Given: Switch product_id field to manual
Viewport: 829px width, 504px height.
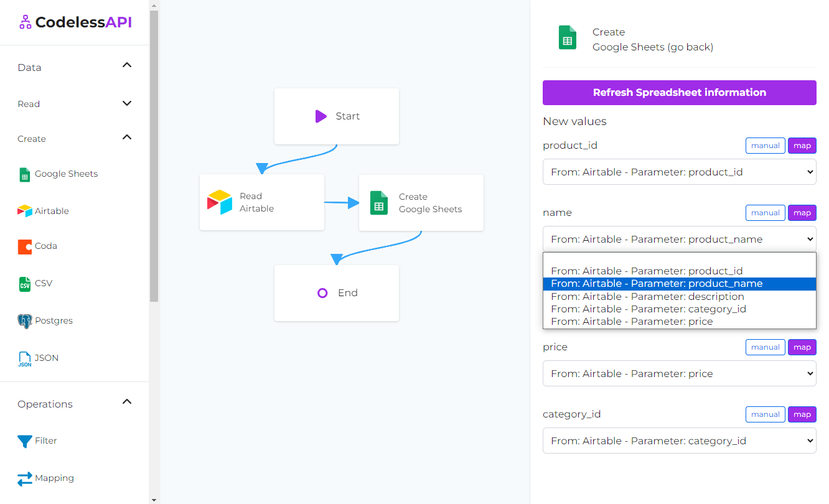Looking at the screenshot, I should [765, 146].
